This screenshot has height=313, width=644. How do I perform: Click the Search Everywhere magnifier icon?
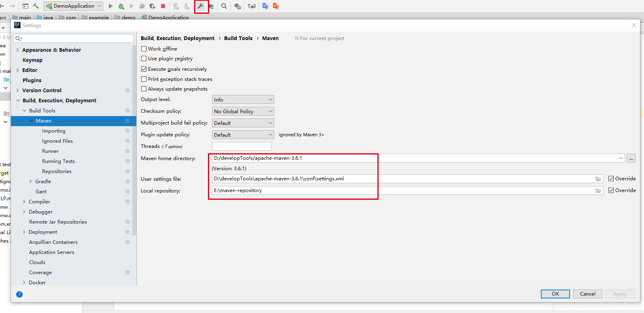click(224, 6)
